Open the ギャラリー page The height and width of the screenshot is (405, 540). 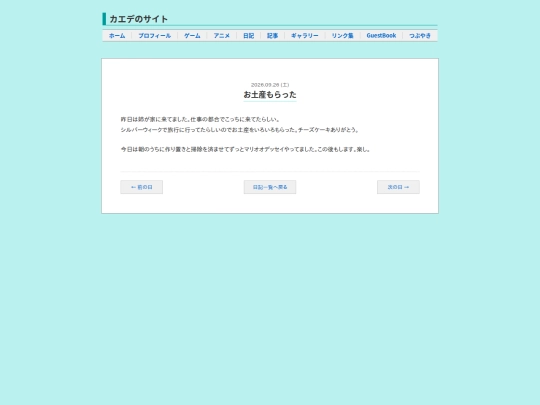pyautogui.click(x=305, y=35)
